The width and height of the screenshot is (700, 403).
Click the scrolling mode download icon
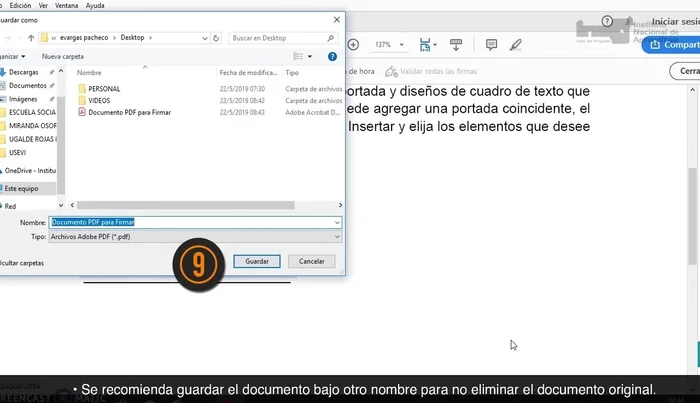click(456, 45)
